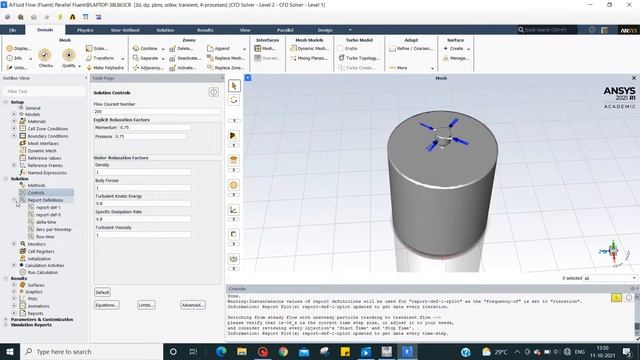Switch to the View ribbon tab
Image resolution: width=640 pixels, height=360 pixels.
click(x=245, y=30)
